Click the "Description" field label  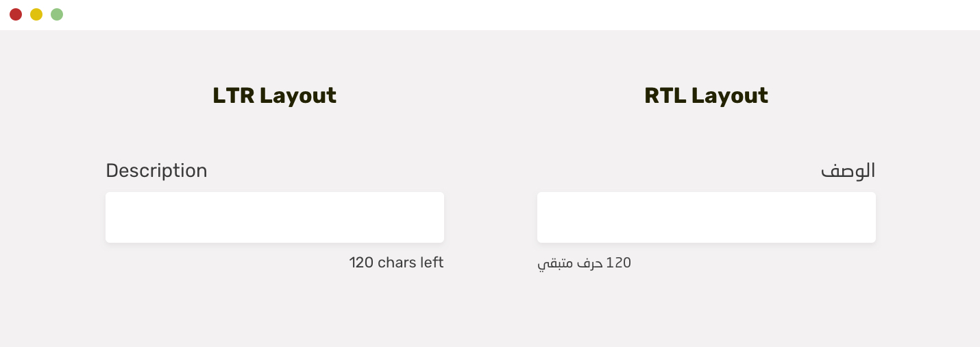coord(156,171)
